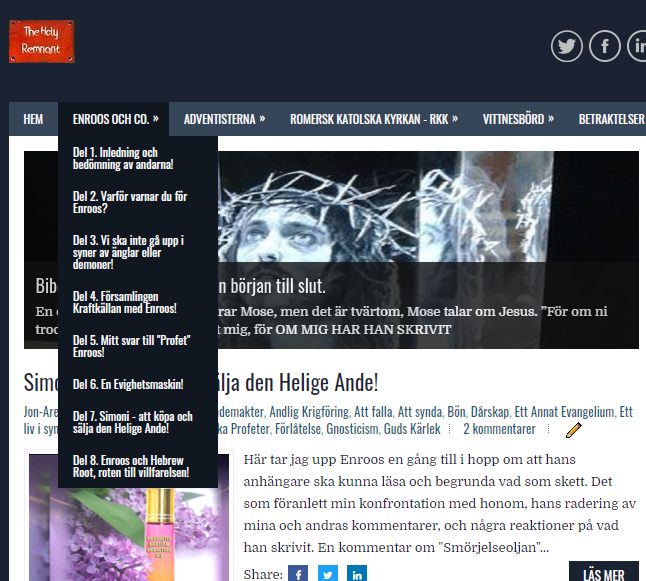Select Del 1. Inledning och bedömning av andarna
Viewport: 646px width, 581px height.
(x=123, y=158)
